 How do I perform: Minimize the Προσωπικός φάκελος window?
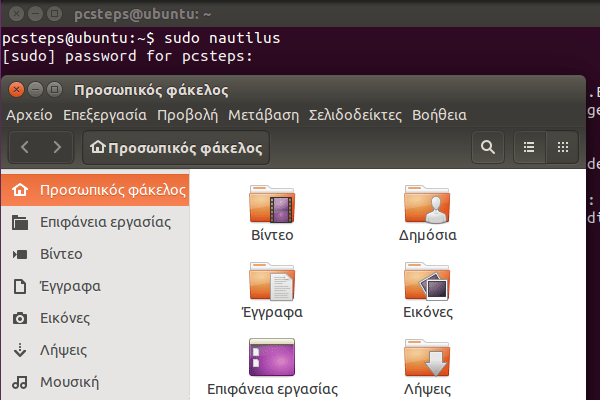(x=36, y=90)
